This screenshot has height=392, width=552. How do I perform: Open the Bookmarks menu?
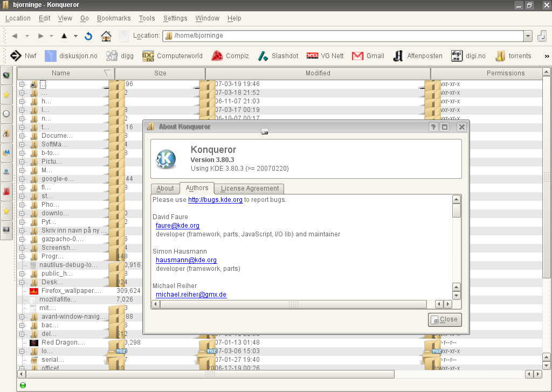114,18
